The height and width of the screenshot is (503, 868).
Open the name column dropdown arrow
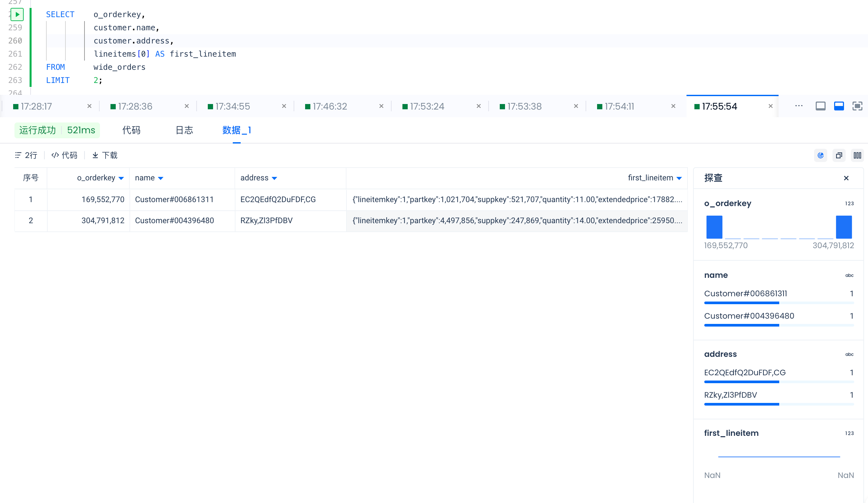tap(160, 178)
